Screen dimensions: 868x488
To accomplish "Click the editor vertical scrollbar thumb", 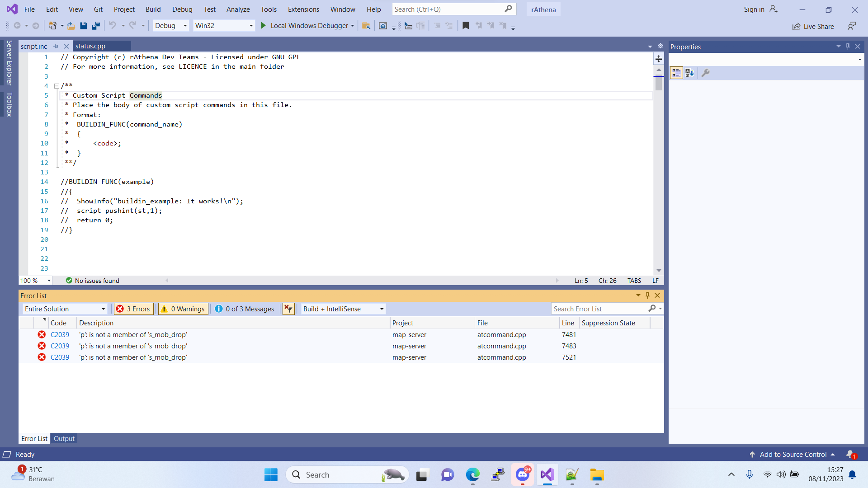I will (659, 84).
